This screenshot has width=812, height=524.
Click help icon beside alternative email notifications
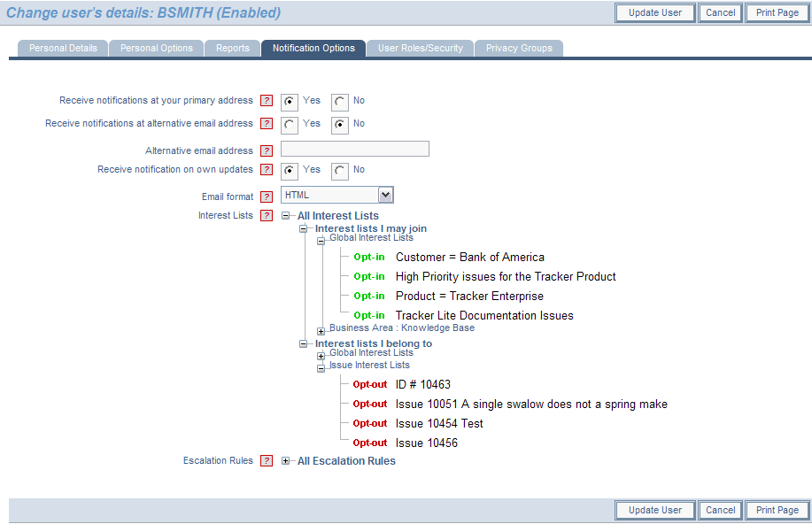pos(267,124)
